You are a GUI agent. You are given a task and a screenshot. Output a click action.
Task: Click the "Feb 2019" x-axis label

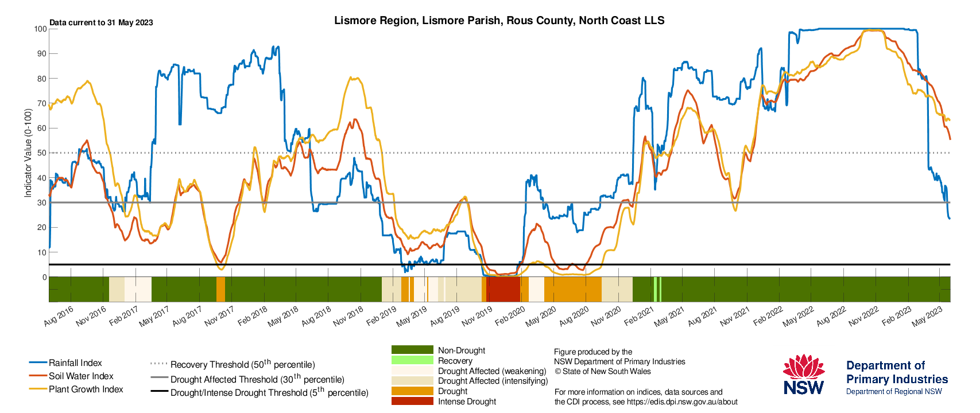(382, 316)
